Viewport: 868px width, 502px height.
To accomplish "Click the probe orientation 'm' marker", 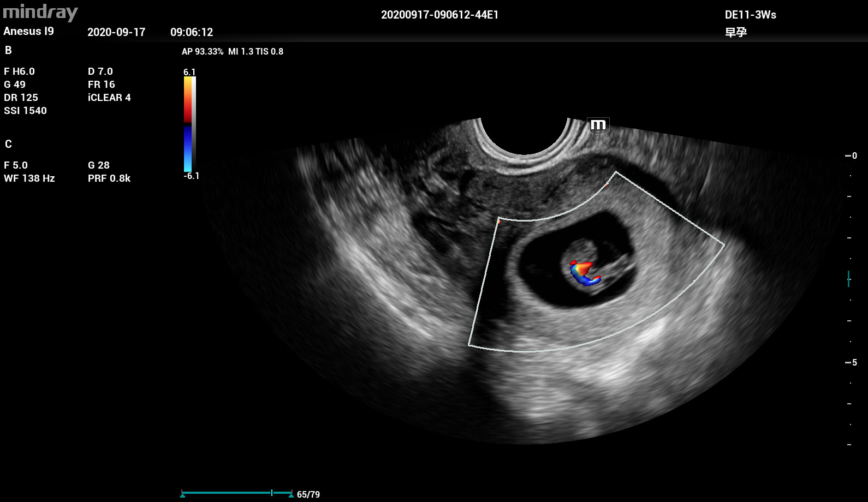I will point(598,125).
